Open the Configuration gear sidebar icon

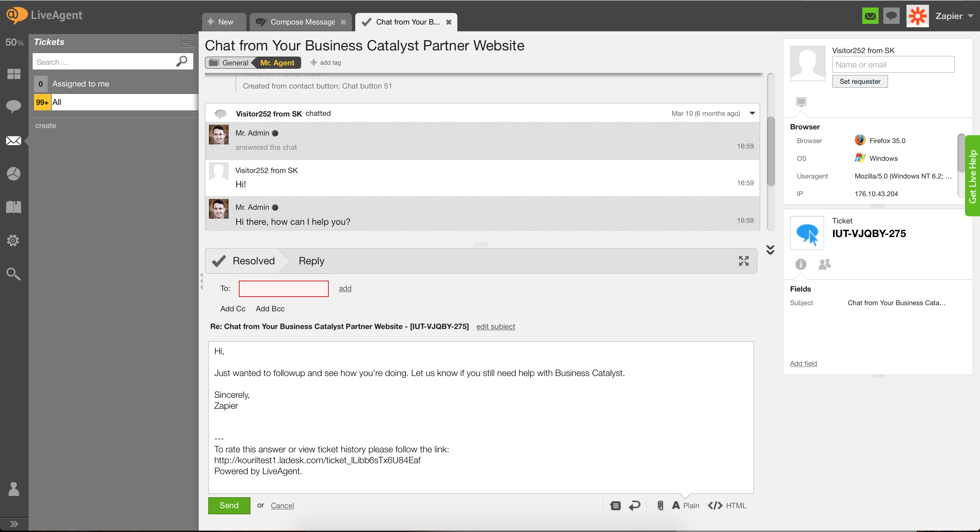[13, 240]
